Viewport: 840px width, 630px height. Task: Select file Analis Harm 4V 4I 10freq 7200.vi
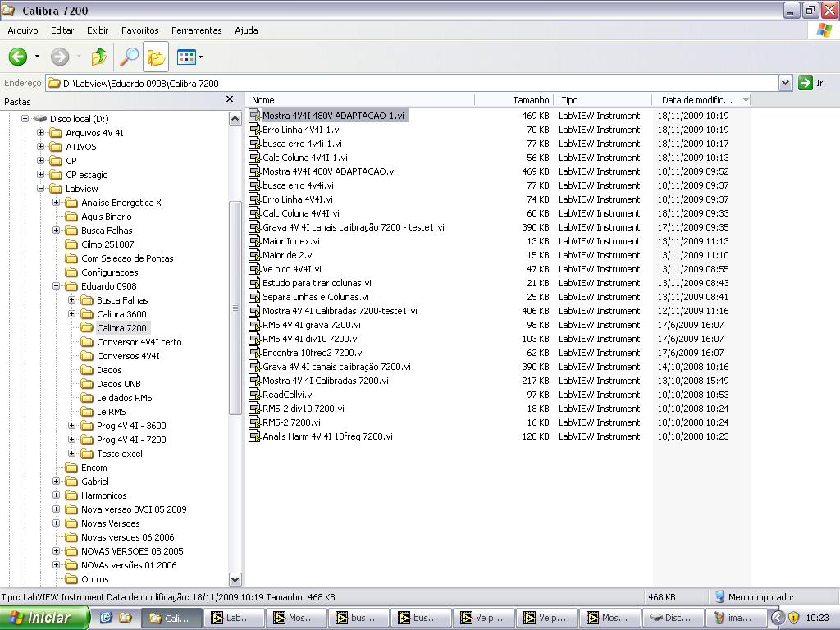(x=327, y=436)
